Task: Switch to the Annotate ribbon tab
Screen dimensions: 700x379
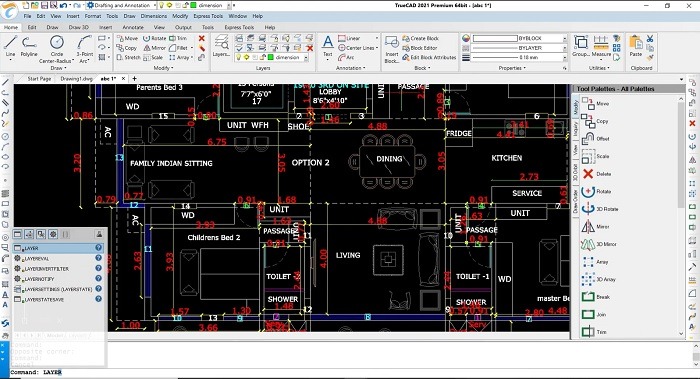Action: click(133, 27)
